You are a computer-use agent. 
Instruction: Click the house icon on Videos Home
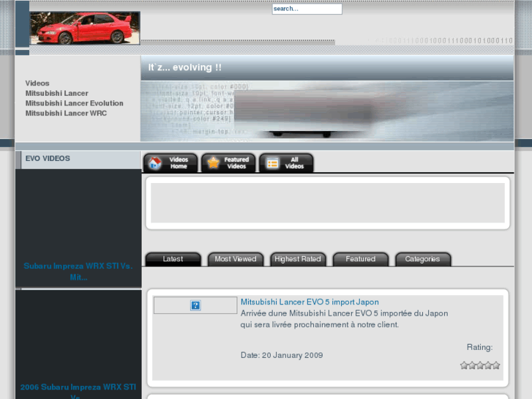coord(155,163)
